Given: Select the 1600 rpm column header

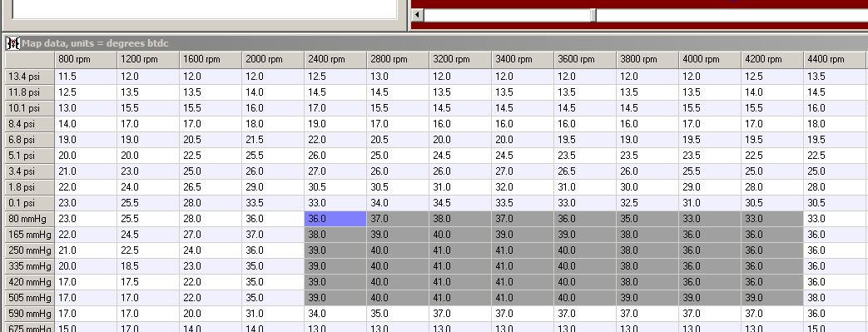Looking at the screenshot, I should coord(211,60).
